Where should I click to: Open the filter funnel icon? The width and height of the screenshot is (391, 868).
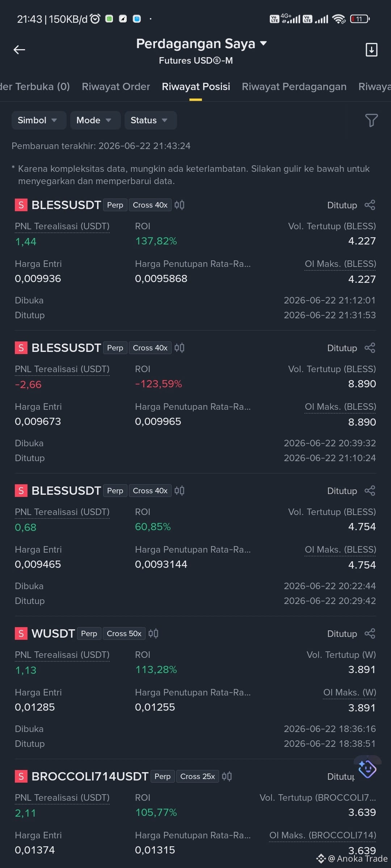(371, 120)
